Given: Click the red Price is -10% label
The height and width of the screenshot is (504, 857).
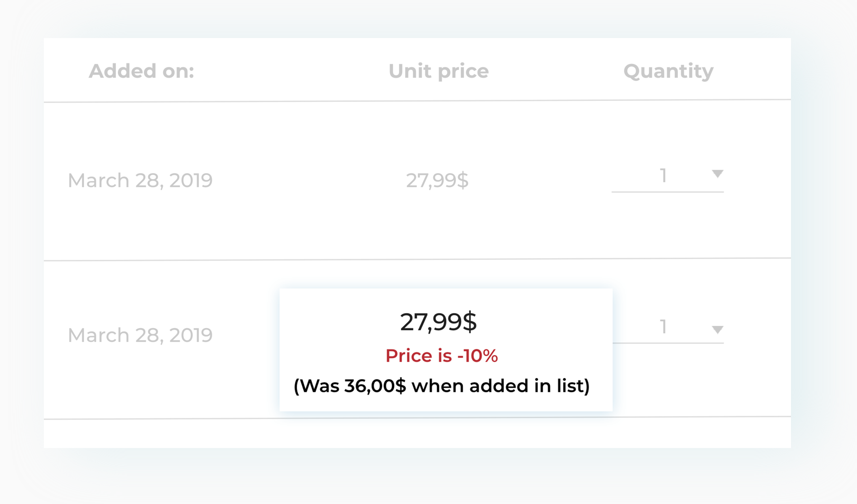Looking at the screenshot, I should tap(441, 356).
